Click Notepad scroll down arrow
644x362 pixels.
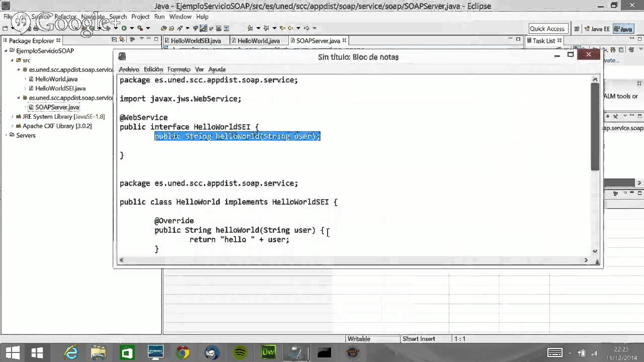595,251
